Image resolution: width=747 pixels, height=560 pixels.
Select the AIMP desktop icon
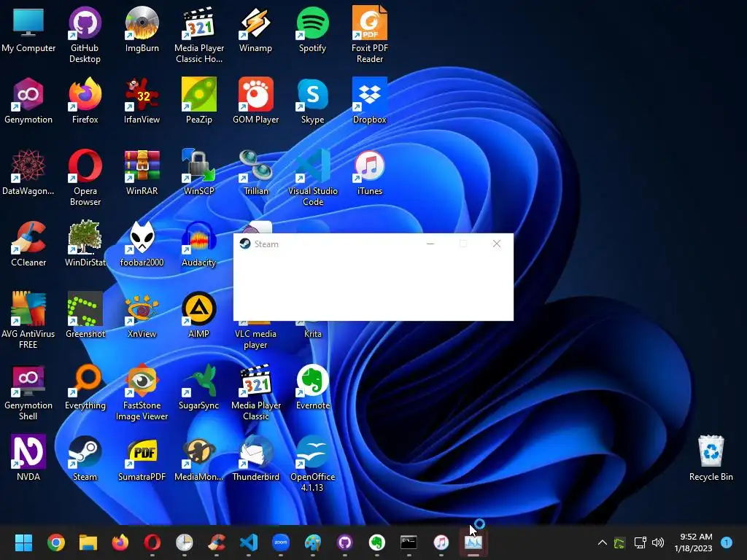click(x=198, y=314)
